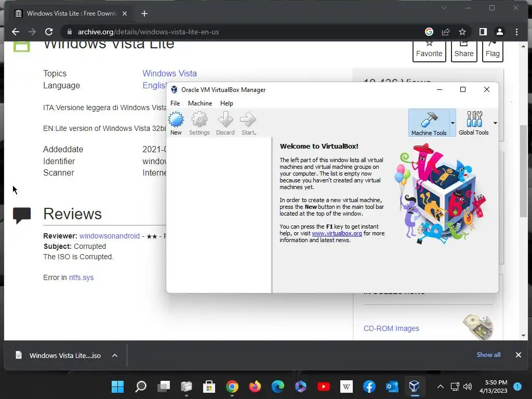Show hidden system tray icons
Screen dimensions: 532x399
pos(440,387)
